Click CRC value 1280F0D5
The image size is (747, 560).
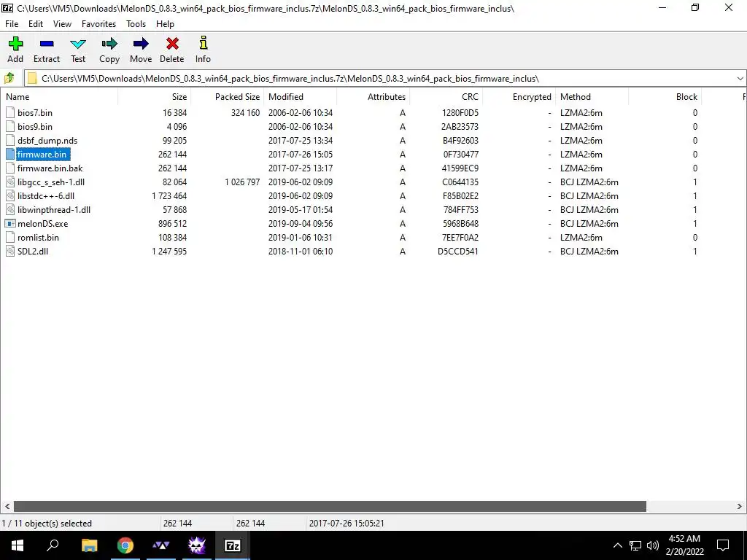coord(460,113)
